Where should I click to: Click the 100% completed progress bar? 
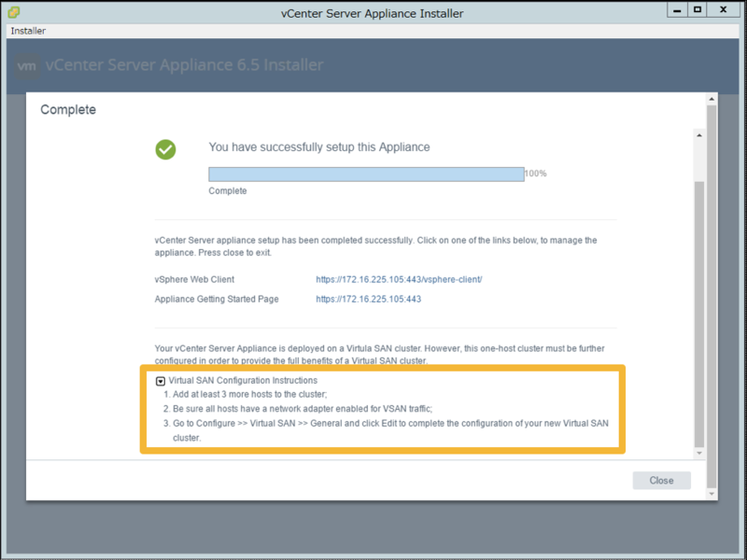point(366,175)
